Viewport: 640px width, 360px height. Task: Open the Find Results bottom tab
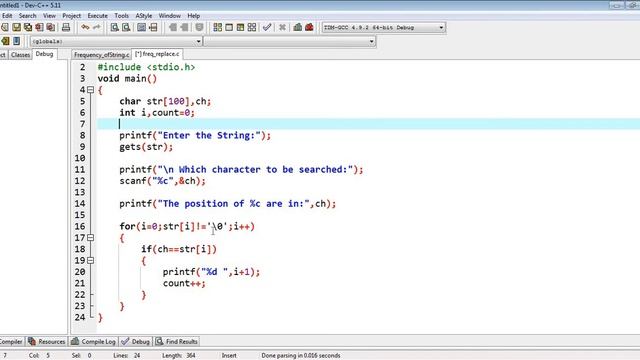(177, 342)
